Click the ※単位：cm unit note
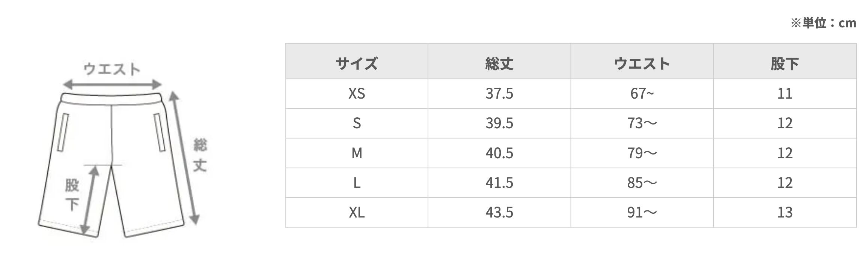Viewport: 868px width, 264px height. [x=823, y=23]
